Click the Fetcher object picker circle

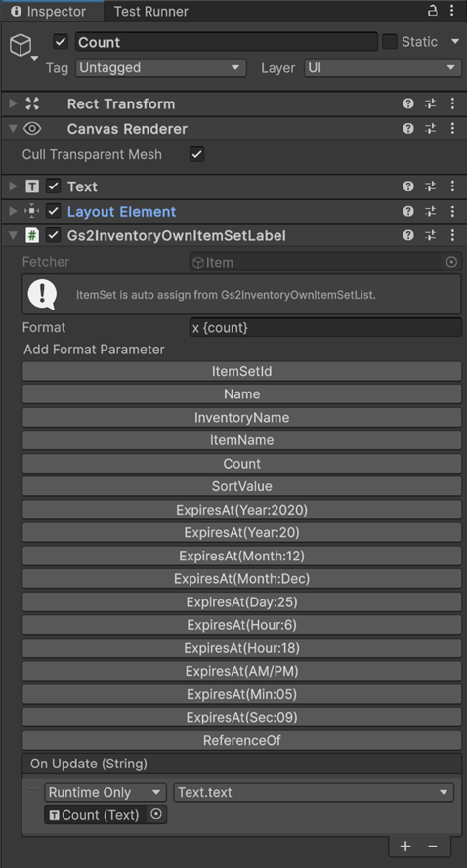pyautogui.click(x=451, y=262)
